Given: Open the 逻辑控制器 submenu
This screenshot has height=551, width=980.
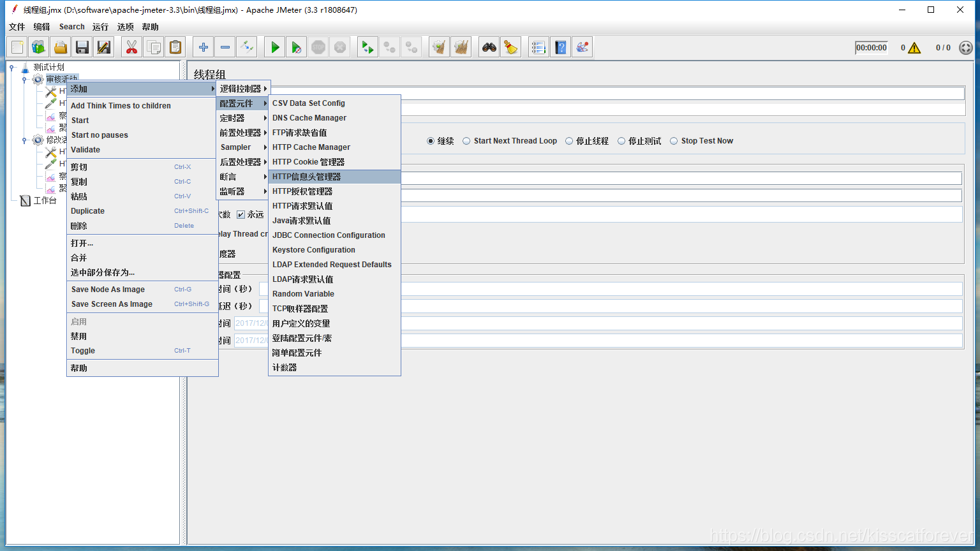Looking at the screenshot, I should pyautogui.click(x=243, y=89).
